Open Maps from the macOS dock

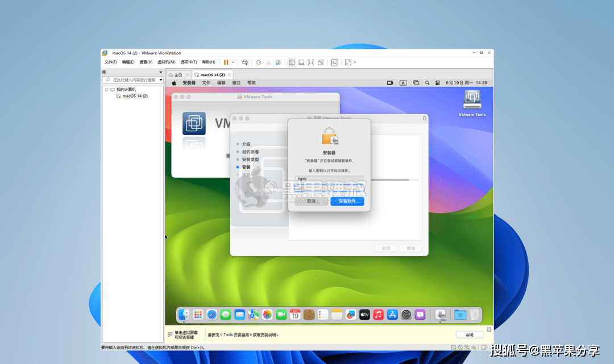click(x=254, y=315)
